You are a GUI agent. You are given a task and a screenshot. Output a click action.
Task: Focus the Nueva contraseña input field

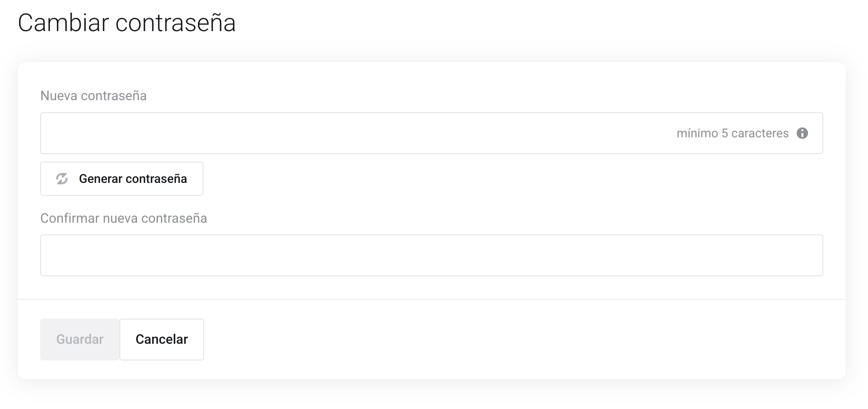point(341,133)
